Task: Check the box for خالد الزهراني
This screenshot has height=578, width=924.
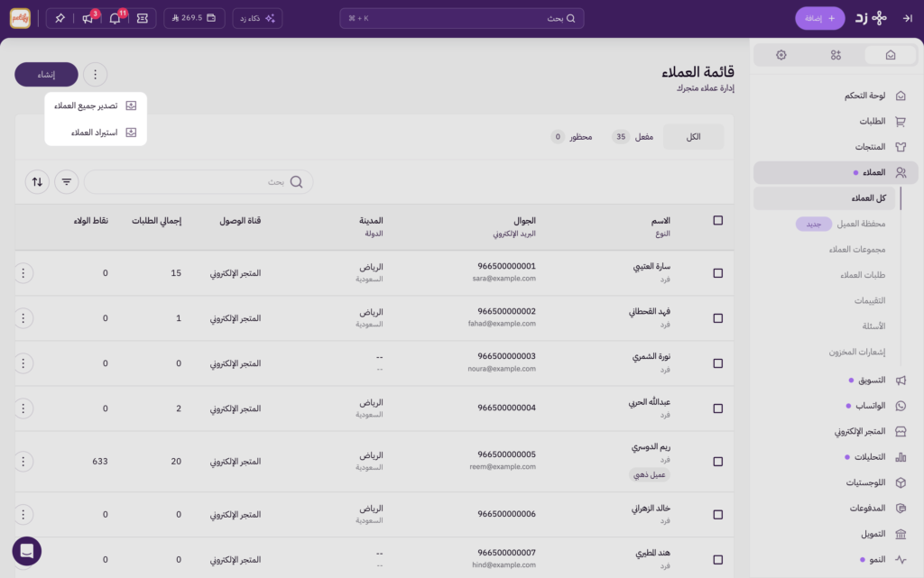Action: (717, 515)
